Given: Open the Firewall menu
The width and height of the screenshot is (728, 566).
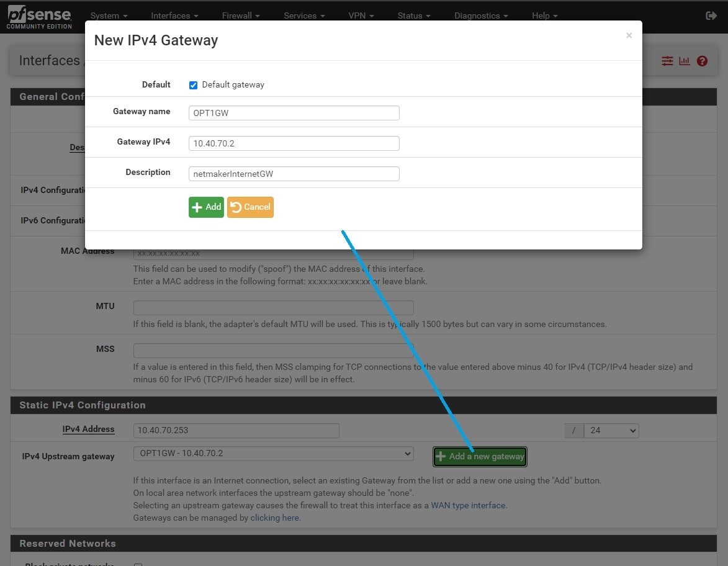Looking at the screenshot, I should point(241,16).
